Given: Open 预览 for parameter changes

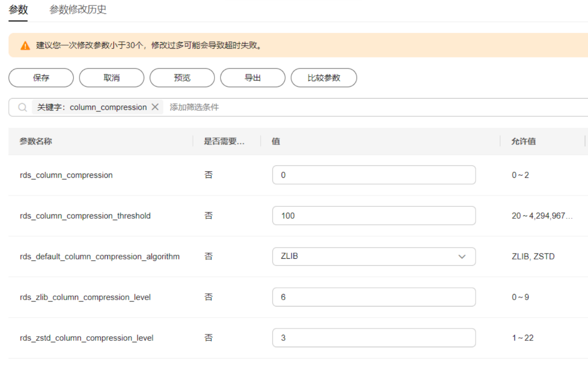Looking at the screenshot, I should (182, 78).
